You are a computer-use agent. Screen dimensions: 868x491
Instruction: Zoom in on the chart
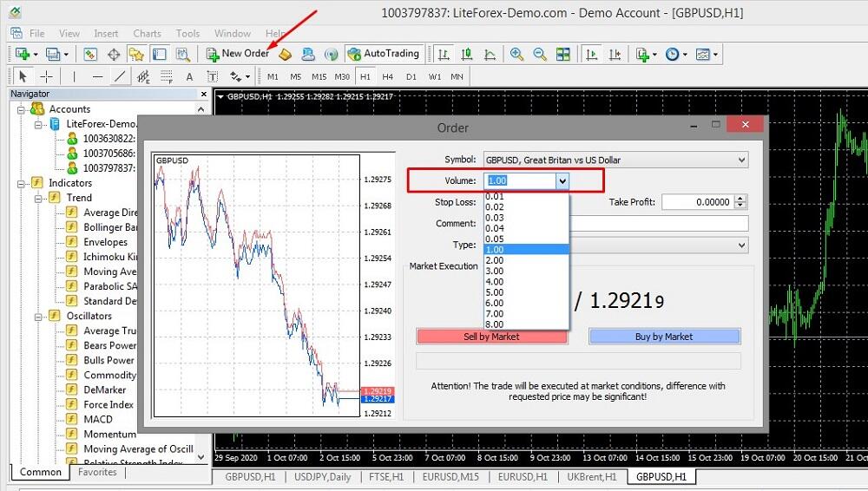[x=516, y=54]
